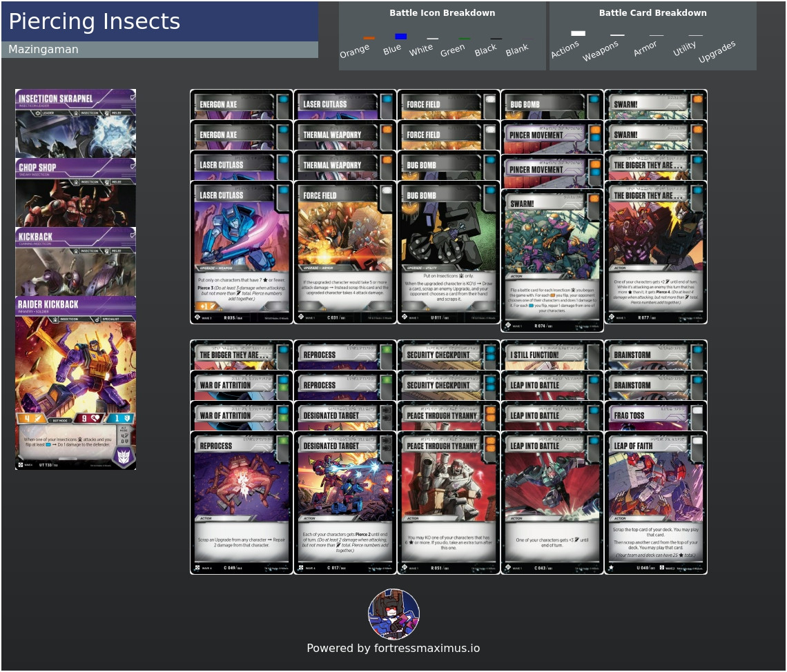Open the Raider Kickback character card
787x672 pixels.
tap(76, 383)
